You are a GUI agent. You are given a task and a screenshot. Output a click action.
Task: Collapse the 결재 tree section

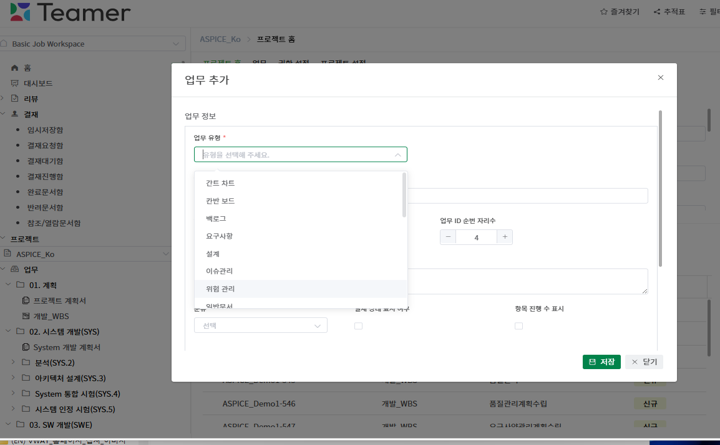[3, 114]
